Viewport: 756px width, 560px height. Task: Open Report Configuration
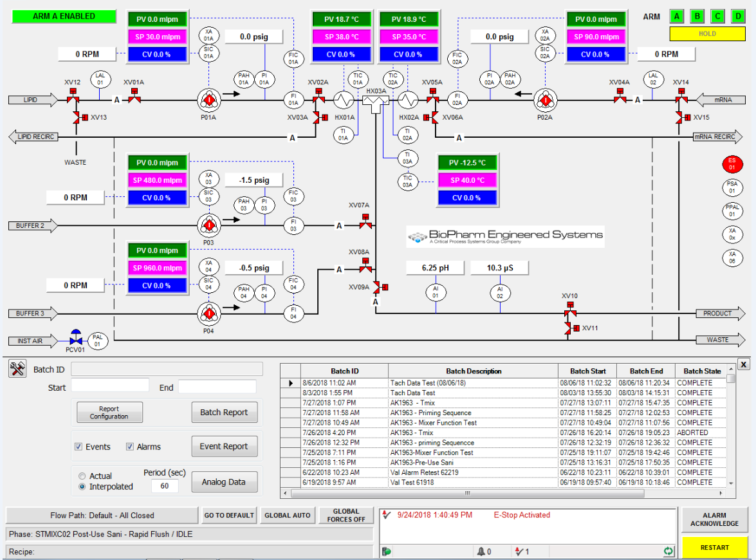pyautogui.click(x=109, y=413)
